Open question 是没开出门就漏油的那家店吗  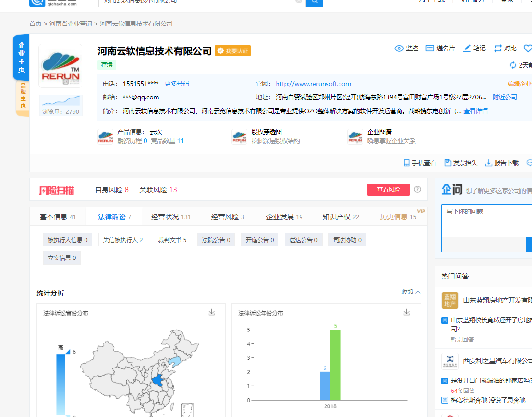(x=491, y=380)
